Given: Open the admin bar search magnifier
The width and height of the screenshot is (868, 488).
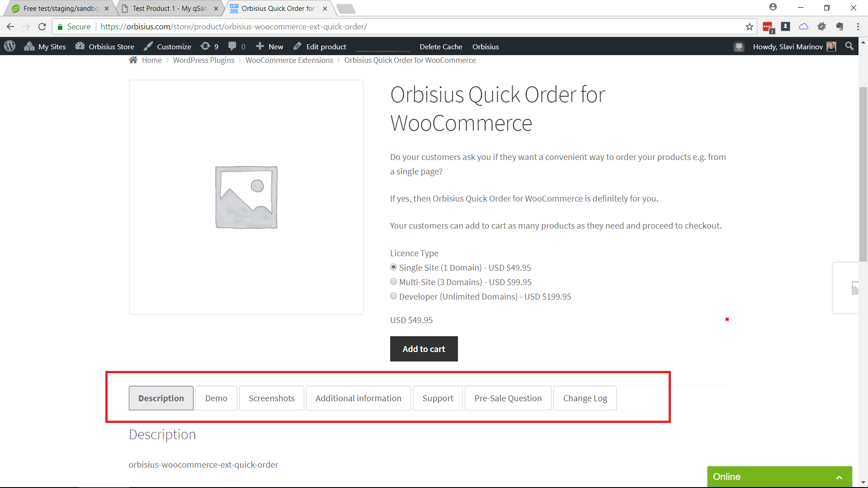Looking at the screenshot, I should pyautogui.click(x=849, y=46).
